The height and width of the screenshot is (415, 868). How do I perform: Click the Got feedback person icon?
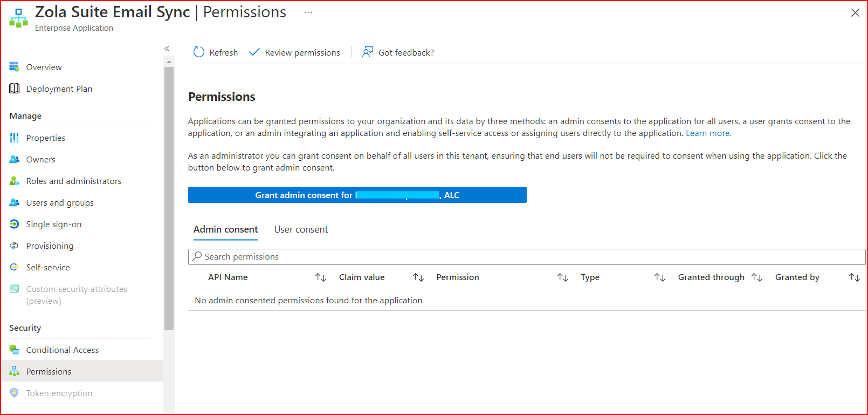click(x=368, y=52)
